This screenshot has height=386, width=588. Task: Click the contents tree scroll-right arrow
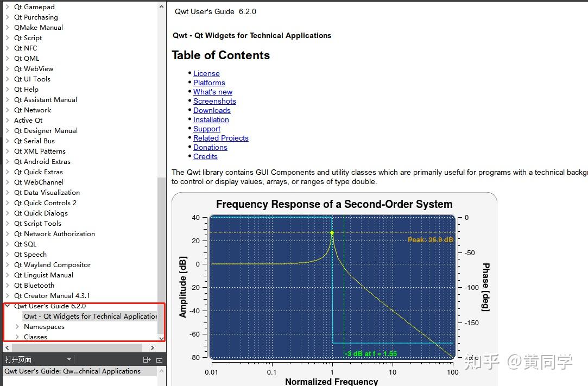coord(152,348)
